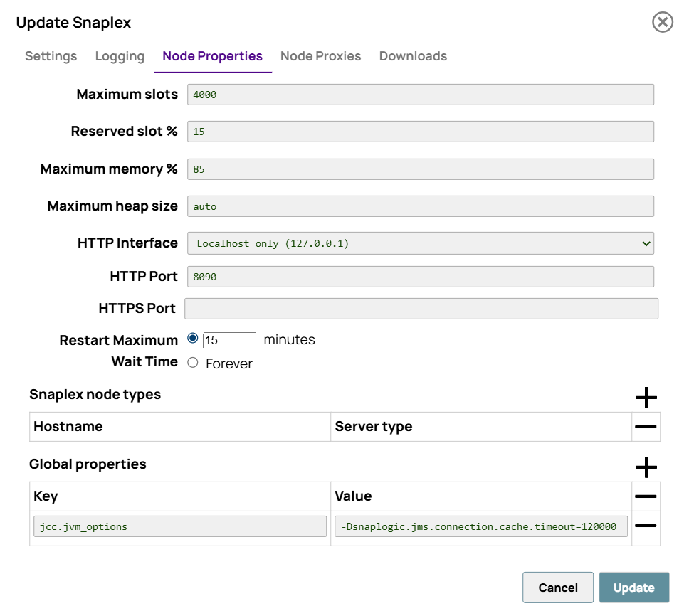689x616 pixels.
Task: Click the Maximum heap size field
Action: pyautogui.click(x=420, y=206)
